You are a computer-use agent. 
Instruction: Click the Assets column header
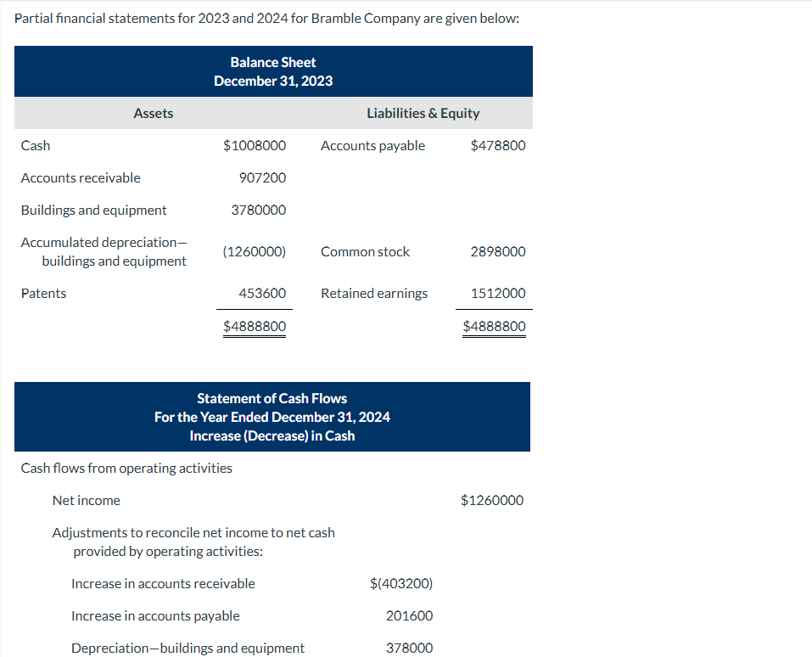(x=153, y=112)
